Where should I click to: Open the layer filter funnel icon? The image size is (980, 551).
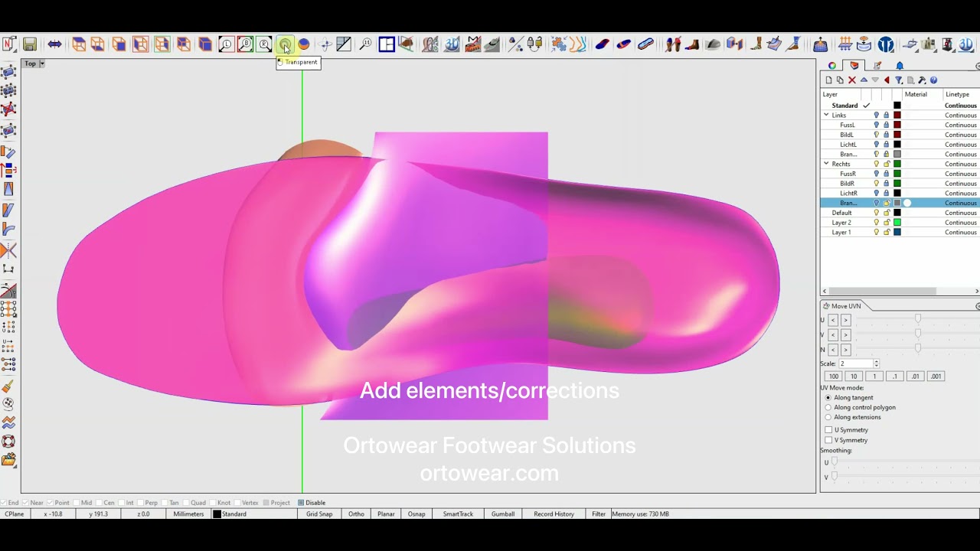tap(899, 80)
